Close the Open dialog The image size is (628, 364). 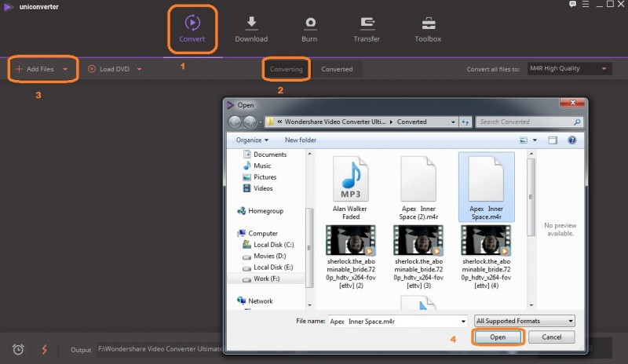[573, 103]
